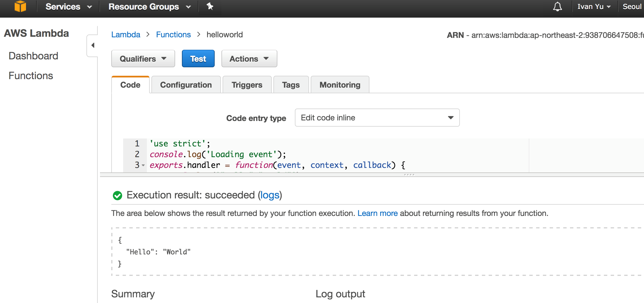
Task: Open the execution logs link
Action: [x=270, y=195]
